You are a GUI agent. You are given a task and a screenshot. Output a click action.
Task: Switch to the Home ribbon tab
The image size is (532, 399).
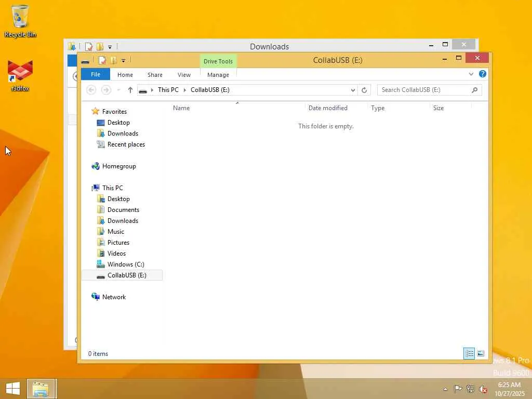(x=125, y=75)
